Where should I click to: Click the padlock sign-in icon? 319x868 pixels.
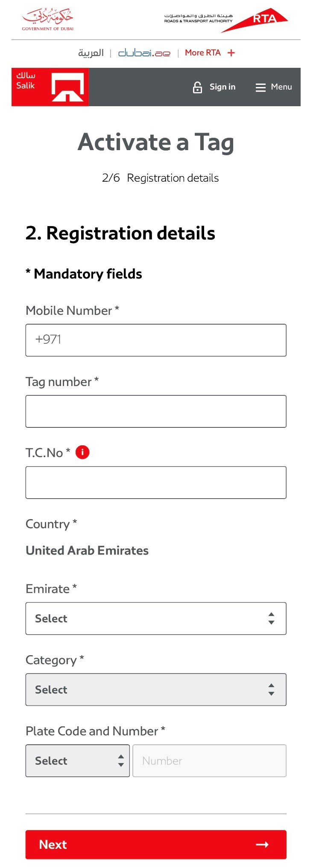[x=197, y=87]
